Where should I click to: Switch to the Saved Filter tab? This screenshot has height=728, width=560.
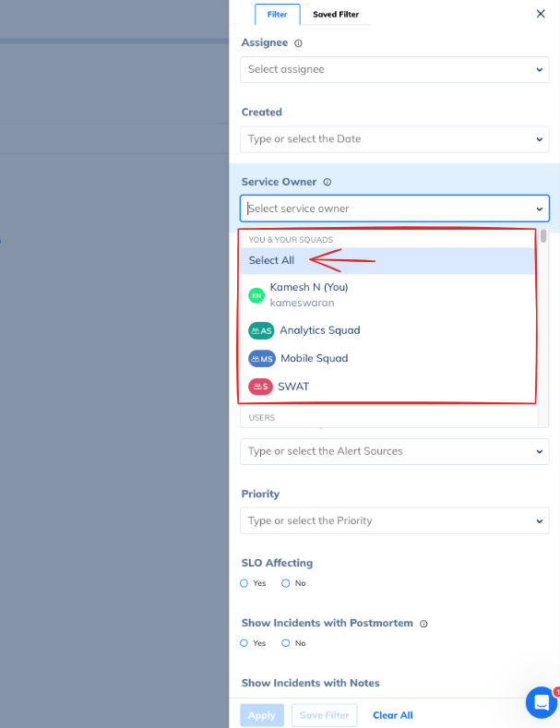tap(336, 15)
